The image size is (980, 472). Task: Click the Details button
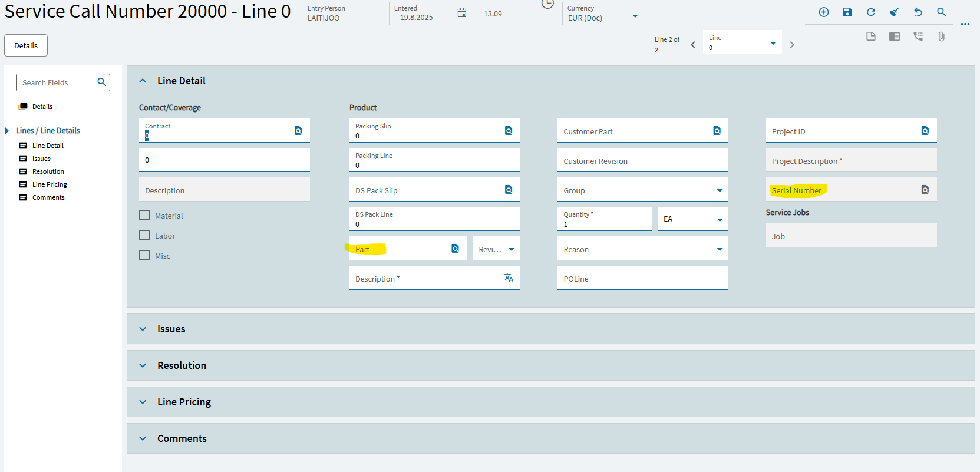coord(26,45)
